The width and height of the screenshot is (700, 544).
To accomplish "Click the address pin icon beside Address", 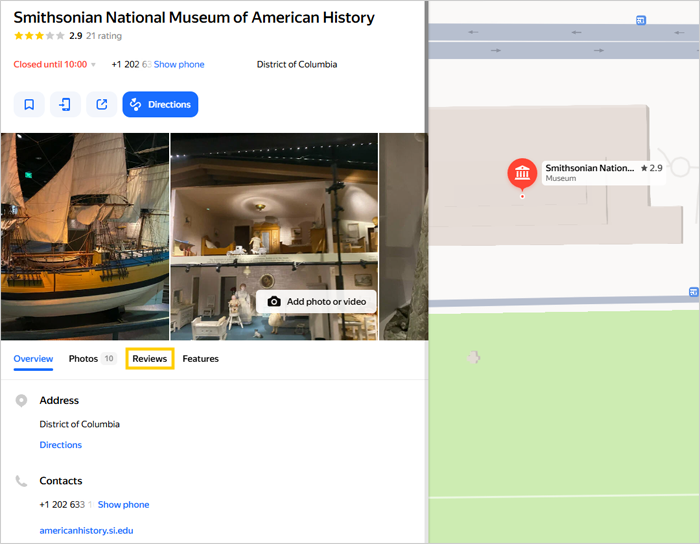I will tap(21, 401).
